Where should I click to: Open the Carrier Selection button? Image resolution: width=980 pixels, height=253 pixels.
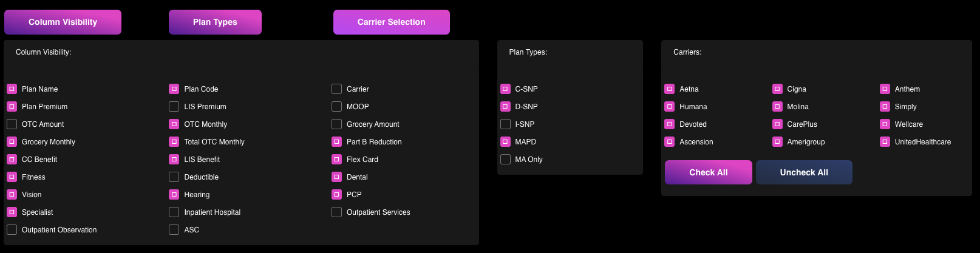[392, 22]
